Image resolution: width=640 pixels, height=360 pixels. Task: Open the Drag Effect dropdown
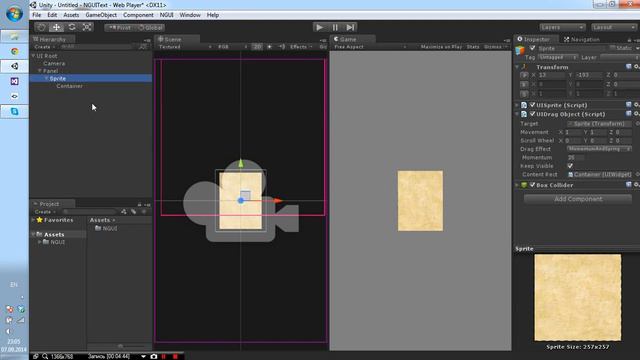599,149
